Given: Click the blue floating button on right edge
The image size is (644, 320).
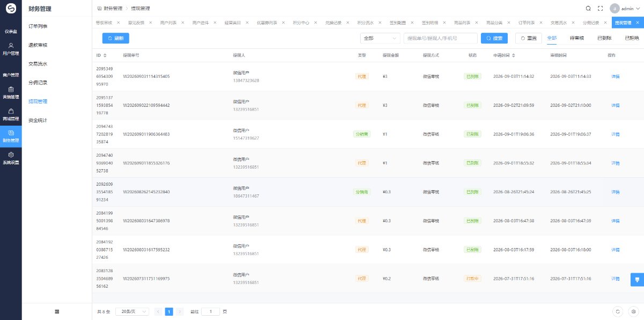Looking at the screenshot, I should (637, 279).
